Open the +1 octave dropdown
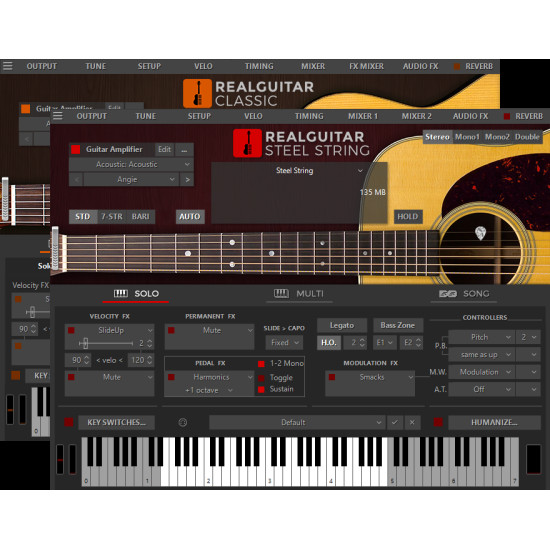 pyautogui.click(x=209, y=390)
